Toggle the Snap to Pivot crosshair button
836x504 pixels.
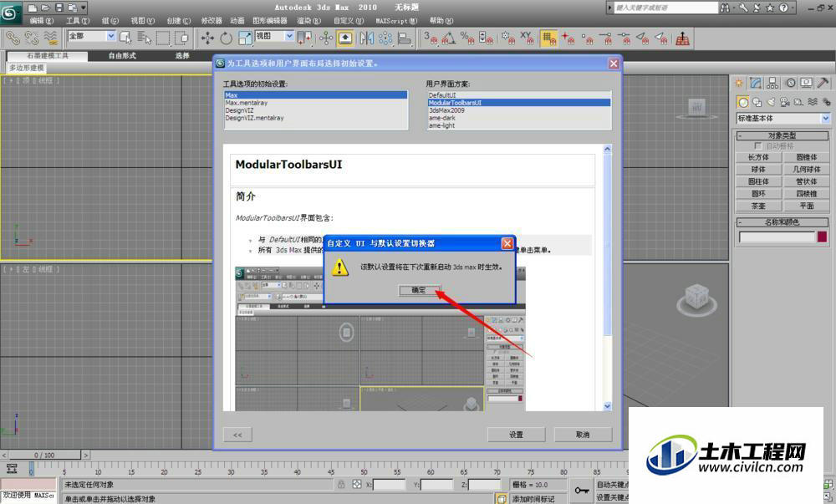pos(568,38)
